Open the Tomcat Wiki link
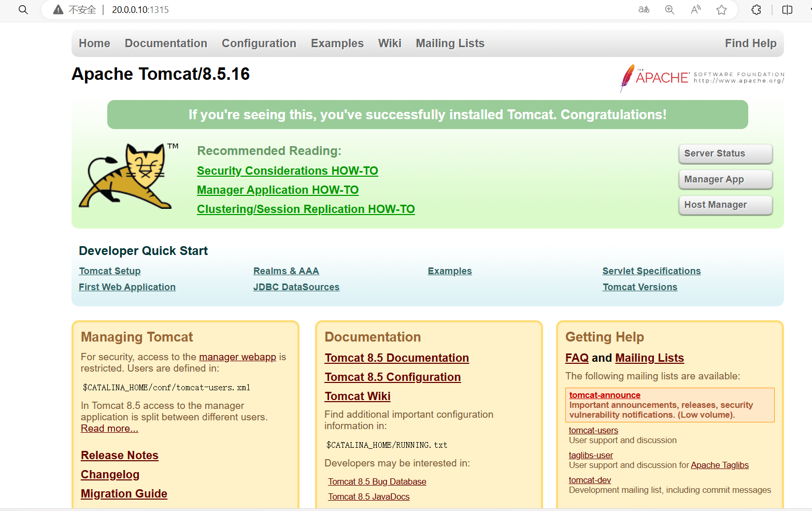 (358, 396)
